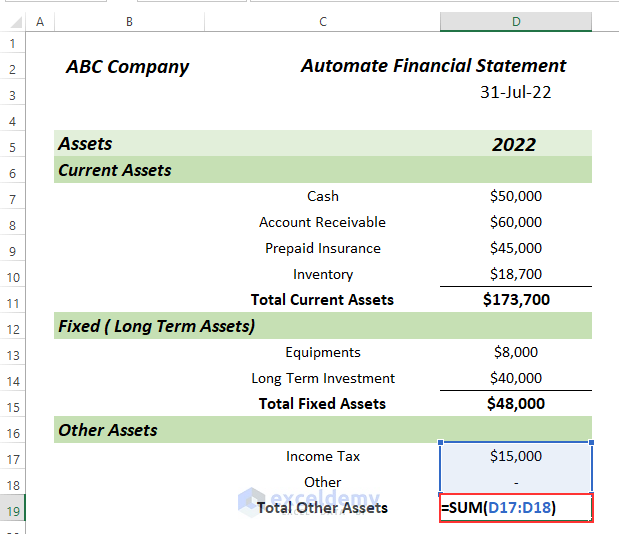Select the Automate Financial Statement heading
The image size is (619, 534).
point(433,66)
